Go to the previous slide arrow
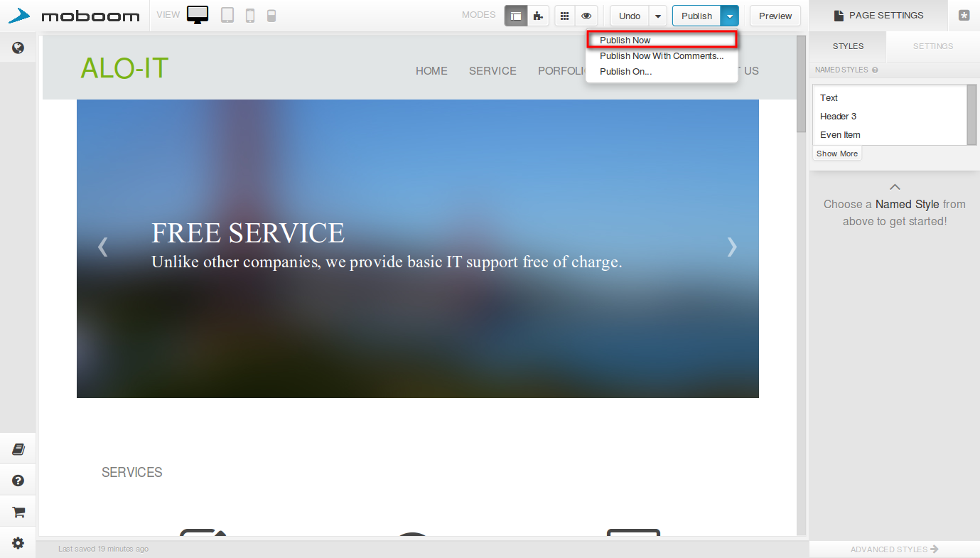 (103, 247)
